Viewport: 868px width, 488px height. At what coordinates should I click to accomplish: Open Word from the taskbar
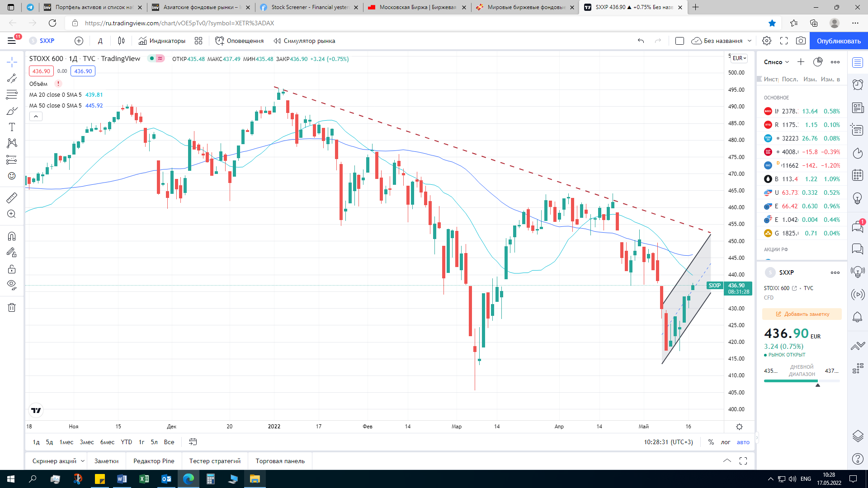pyautogui.click(x=122, y=479)
